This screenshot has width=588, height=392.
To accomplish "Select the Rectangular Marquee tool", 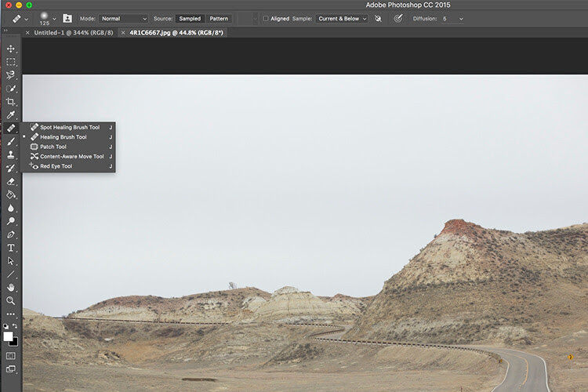I will pyautogui.click(x=10, y=62).
